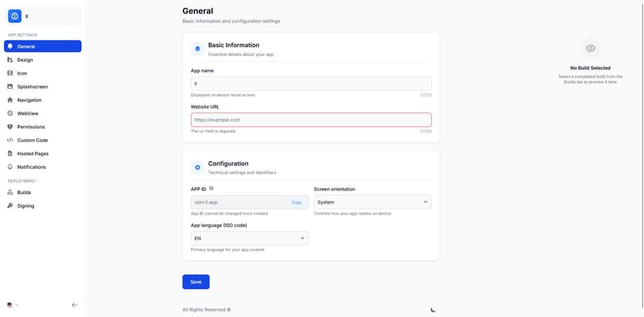Open the flag language selector
This screenshot has height=317, width=644.
[13, 305]
